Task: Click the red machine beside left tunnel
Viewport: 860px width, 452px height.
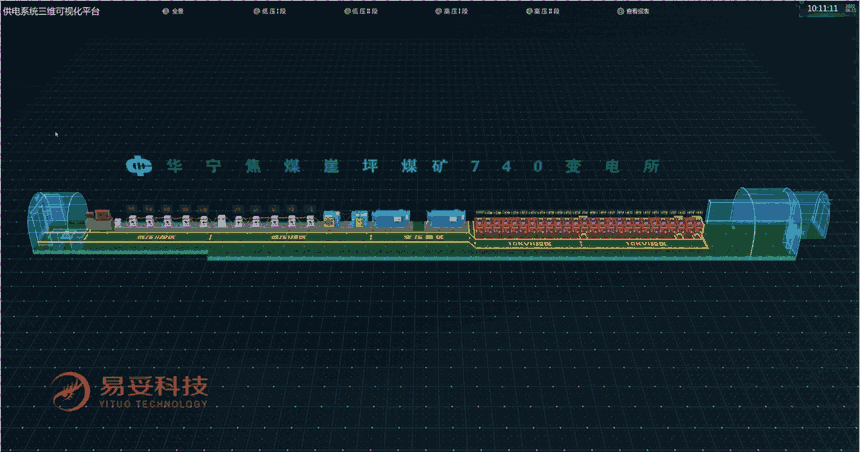Action: point(101,217)
